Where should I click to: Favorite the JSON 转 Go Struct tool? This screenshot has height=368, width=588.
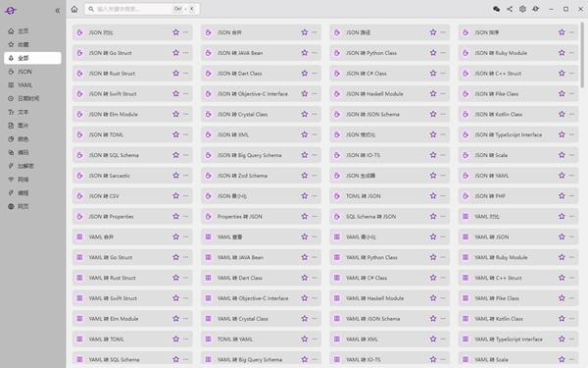(175, 53)
